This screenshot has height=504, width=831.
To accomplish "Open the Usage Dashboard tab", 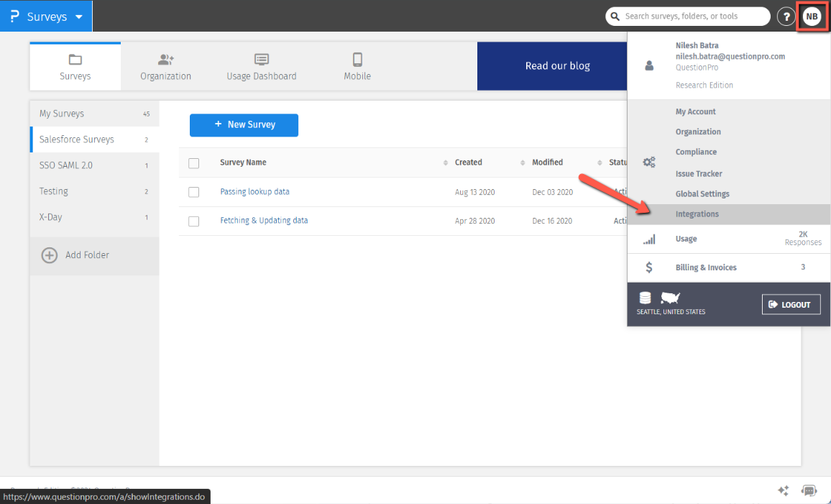I will pyautogui.click(x=261, y=67).
